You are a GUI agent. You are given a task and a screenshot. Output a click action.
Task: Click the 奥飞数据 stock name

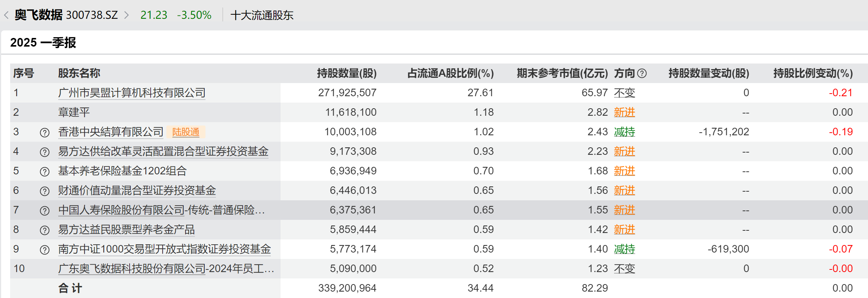38,15
